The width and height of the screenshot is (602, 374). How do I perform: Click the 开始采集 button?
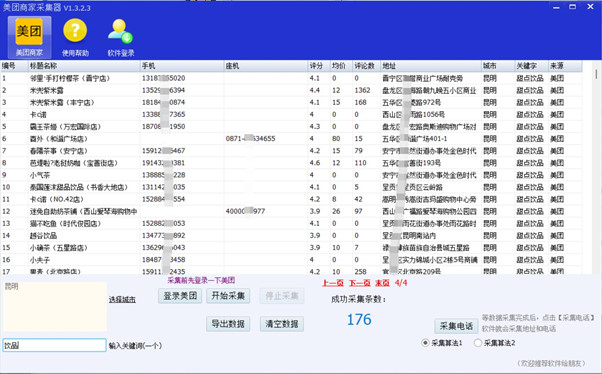pyautogui.click(x=228, y=296)
